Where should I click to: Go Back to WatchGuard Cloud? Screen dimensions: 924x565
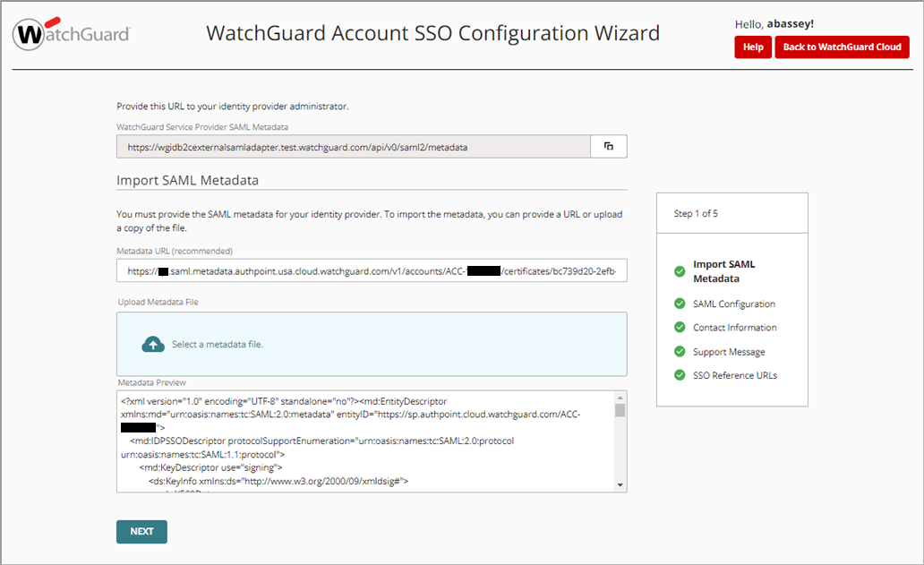click(842, 47)
